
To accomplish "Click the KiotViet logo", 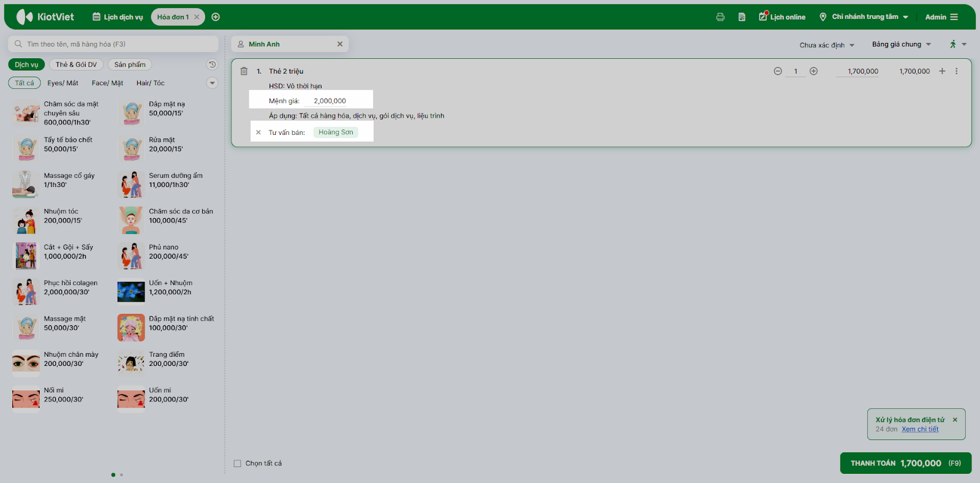I will [45, 17].
